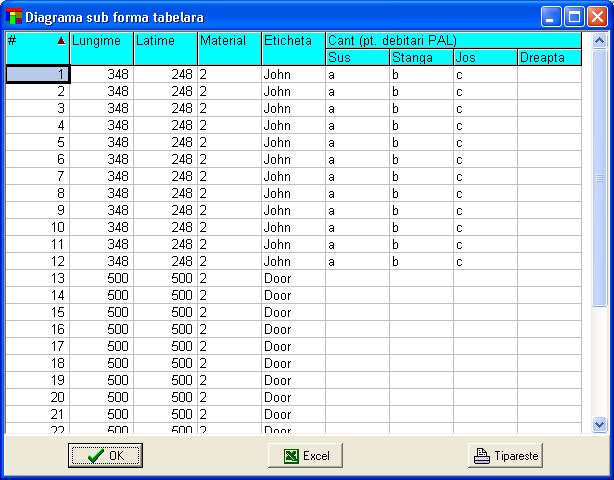The image size is (614, 480).
Task: Select row number 1 in the table
Action: coord(38,75)
